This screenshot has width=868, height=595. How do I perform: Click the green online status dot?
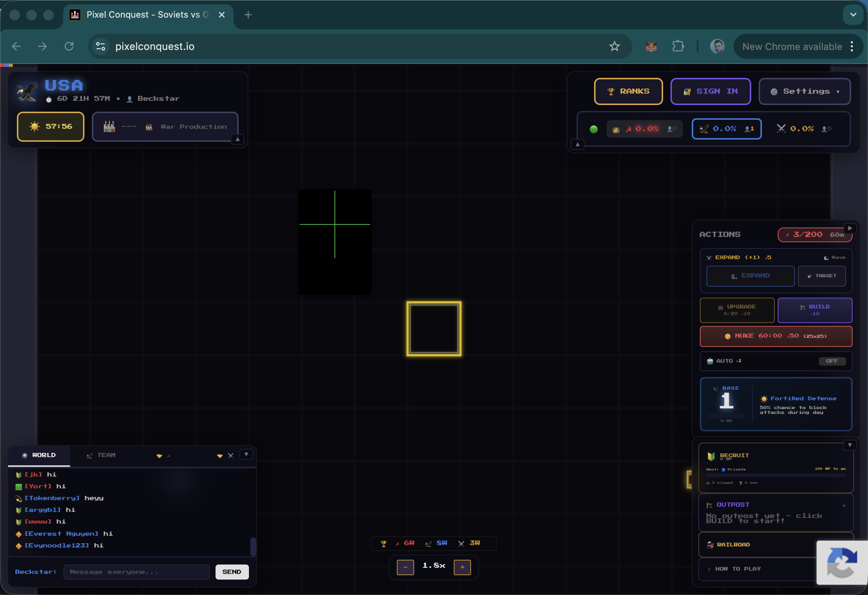click(593, 129)
